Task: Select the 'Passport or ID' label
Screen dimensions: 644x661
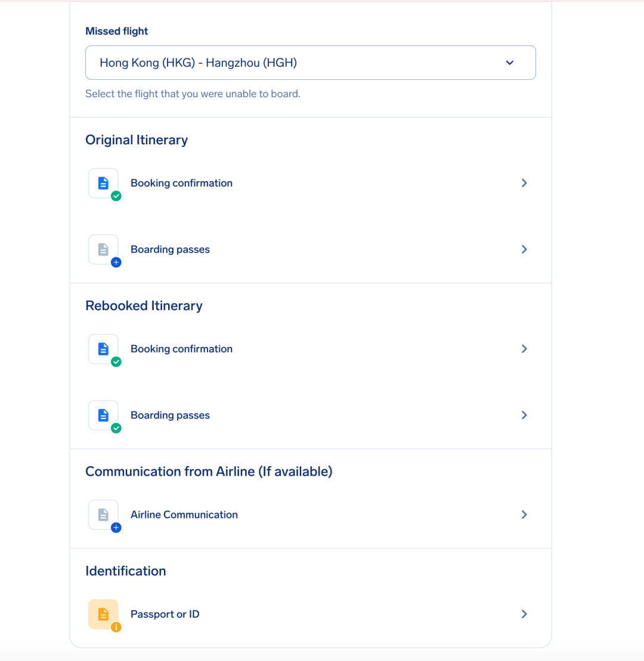Action: point(165,614)
